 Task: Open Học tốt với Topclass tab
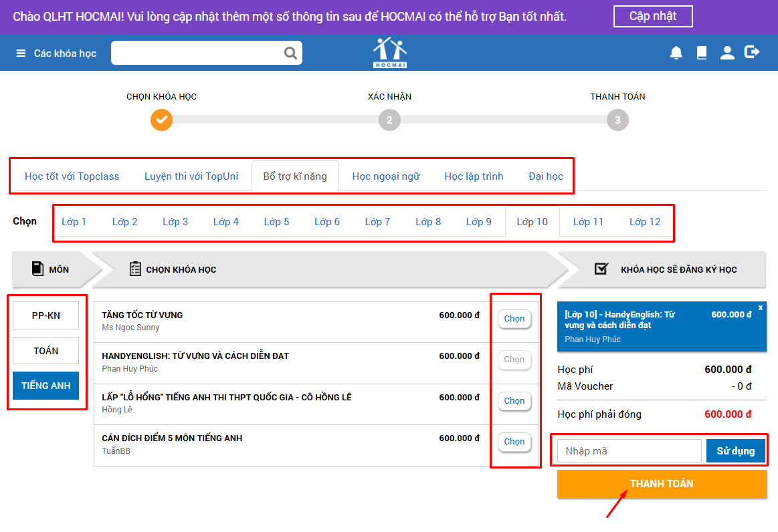coord(72,176)
